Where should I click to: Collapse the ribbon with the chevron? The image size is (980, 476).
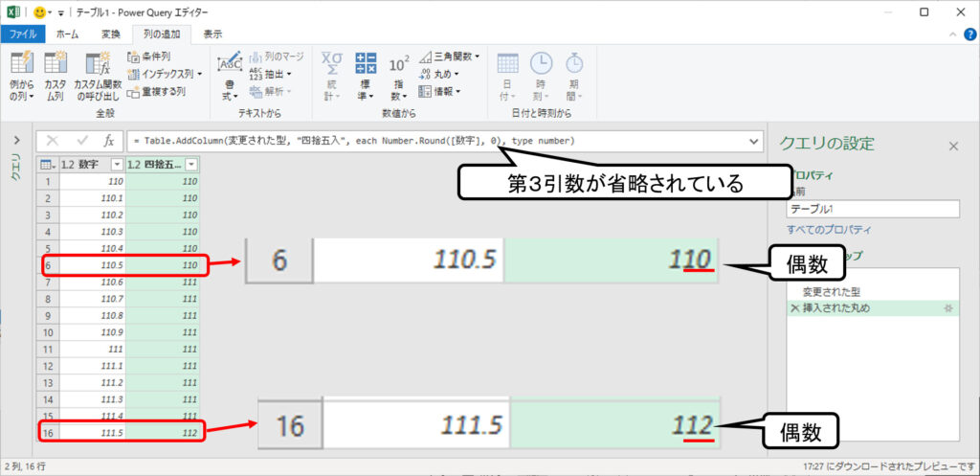(x=952, y=34)
